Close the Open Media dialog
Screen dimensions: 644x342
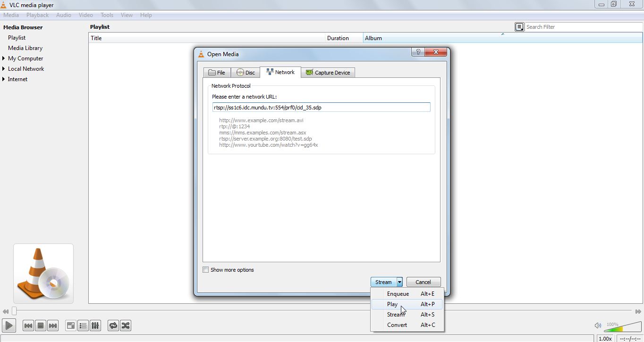click(436, 52)
